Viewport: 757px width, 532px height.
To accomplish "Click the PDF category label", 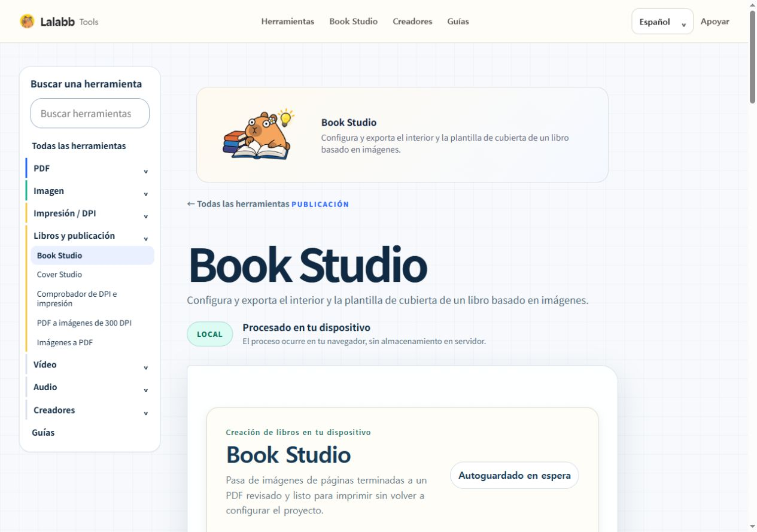I will click(x=41, y=169).
